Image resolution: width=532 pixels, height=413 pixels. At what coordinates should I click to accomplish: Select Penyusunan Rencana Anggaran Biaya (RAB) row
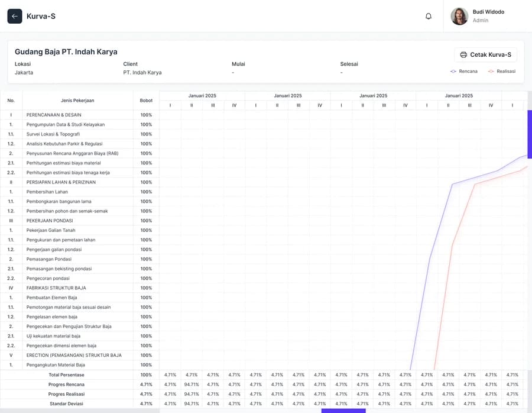point(80,153)
